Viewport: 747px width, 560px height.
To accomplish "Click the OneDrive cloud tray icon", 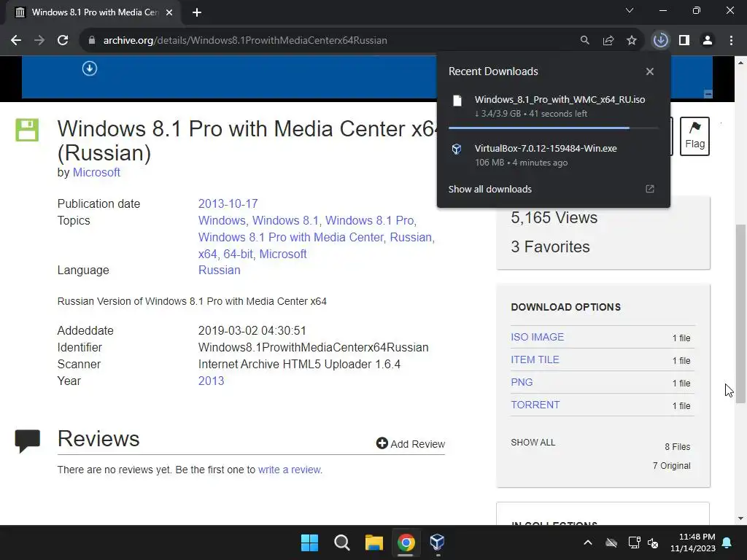I will pyautogui.click(x=611, y=542).
